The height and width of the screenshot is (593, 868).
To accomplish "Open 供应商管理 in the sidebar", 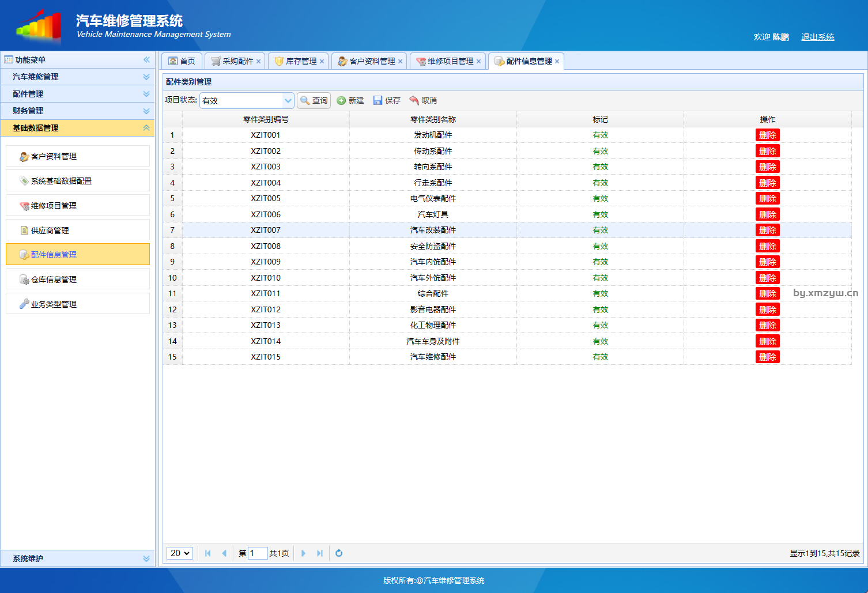I will point(78,231).
